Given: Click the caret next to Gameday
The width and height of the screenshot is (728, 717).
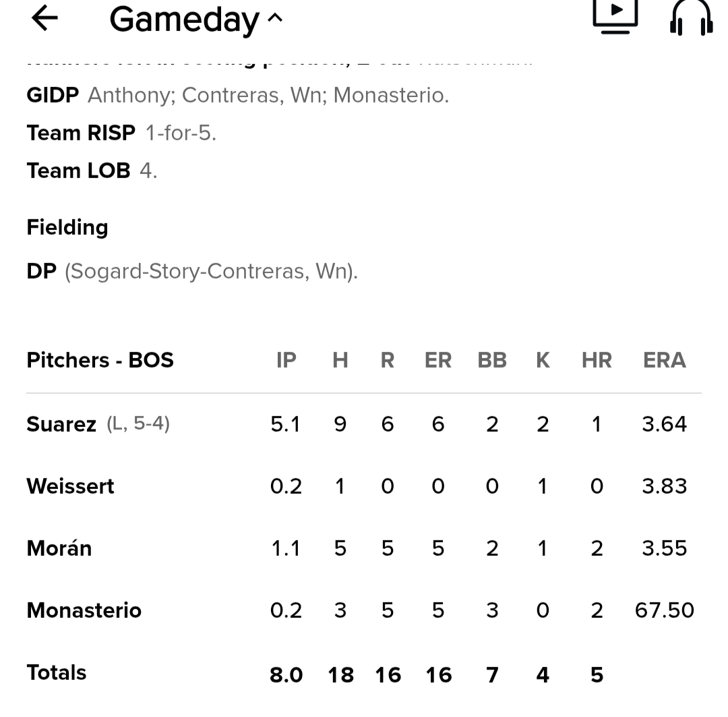Looking at the screenshot, I should [275, 19].
